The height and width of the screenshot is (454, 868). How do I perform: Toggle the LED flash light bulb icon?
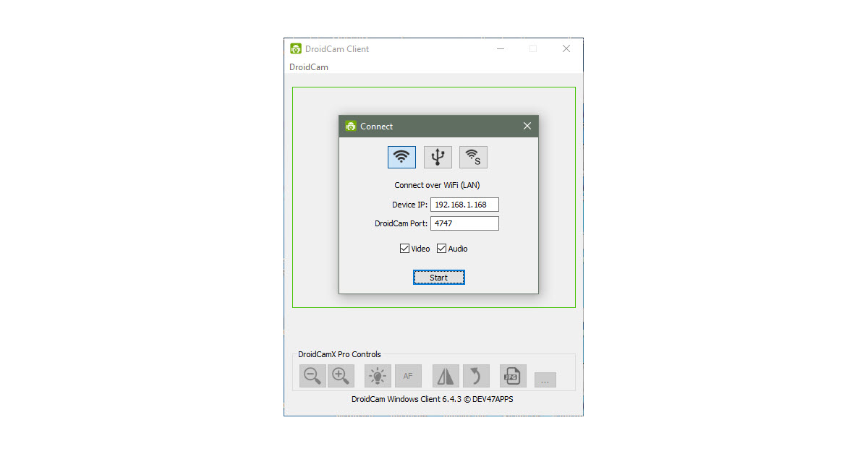378,376
